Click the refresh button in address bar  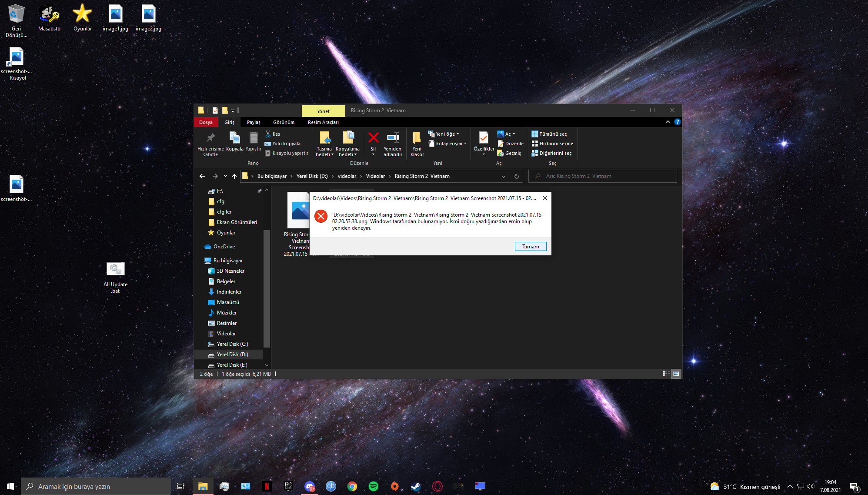(x=516, y=176)
